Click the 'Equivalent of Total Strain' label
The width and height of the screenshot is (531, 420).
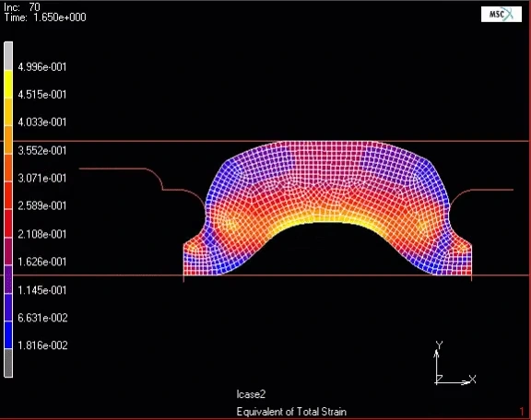click(x=291, y=412)
